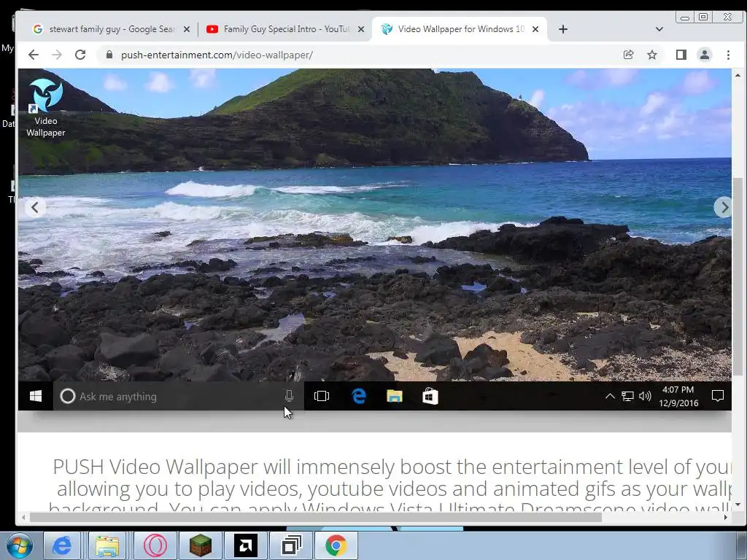Click the forward navigation arrow
747x560 pixels.
(57, 55)
